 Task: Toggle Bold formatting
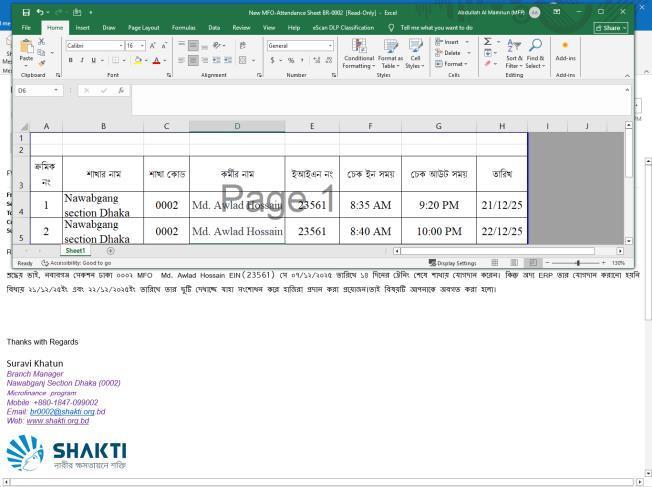coord(70,60)
